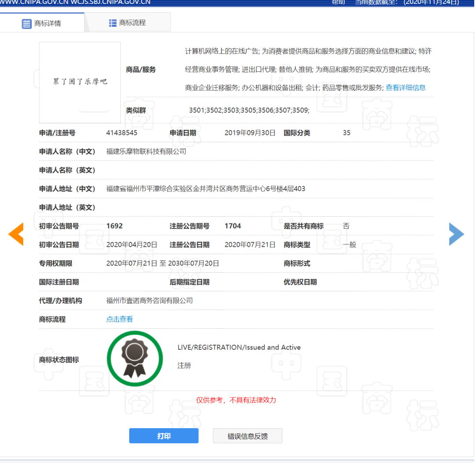Image resolution: width=476 pixels, height=463 pixels.
Task: Click the green registered medal status icon
Action: click(x=134, y=359)
